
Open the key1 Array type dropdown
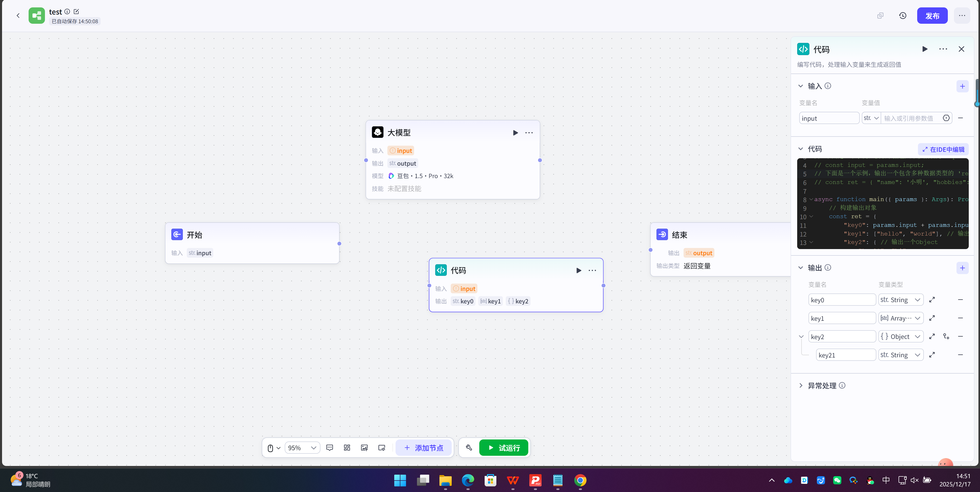click(901, 318)
